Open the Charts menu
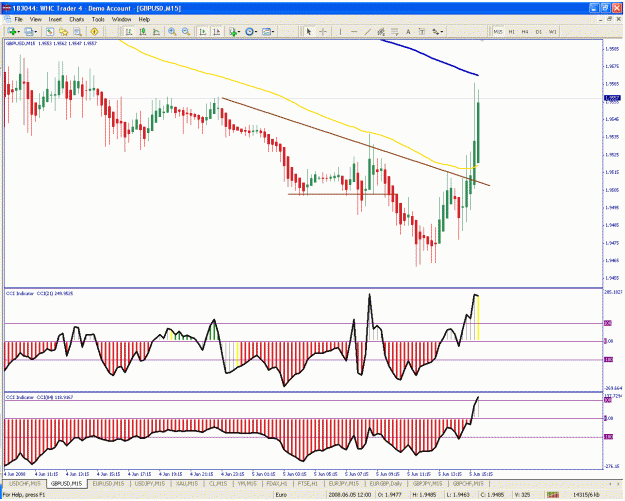The height and width of the screenshot is (501, 625). point(77,19)
